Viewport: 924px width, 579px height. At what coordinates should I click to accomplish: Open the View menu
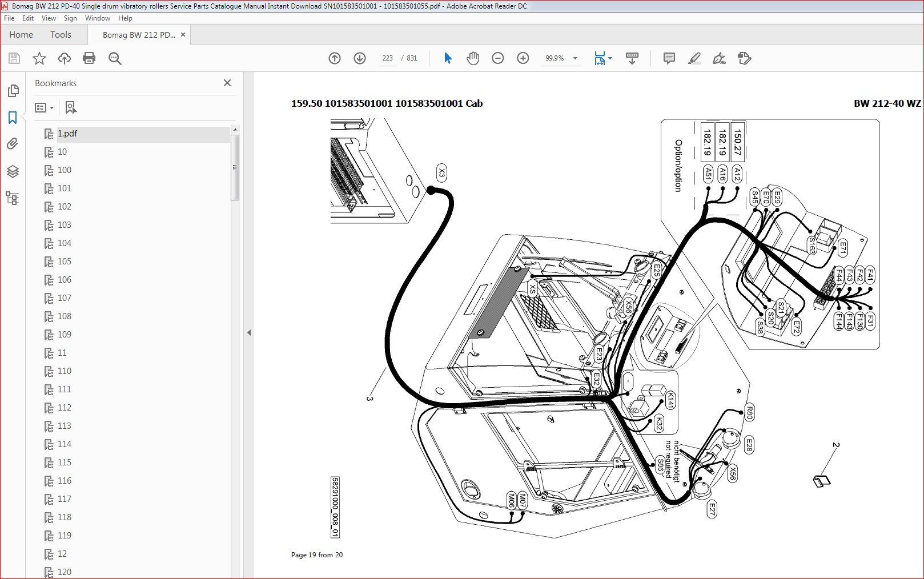pos(49,18)
